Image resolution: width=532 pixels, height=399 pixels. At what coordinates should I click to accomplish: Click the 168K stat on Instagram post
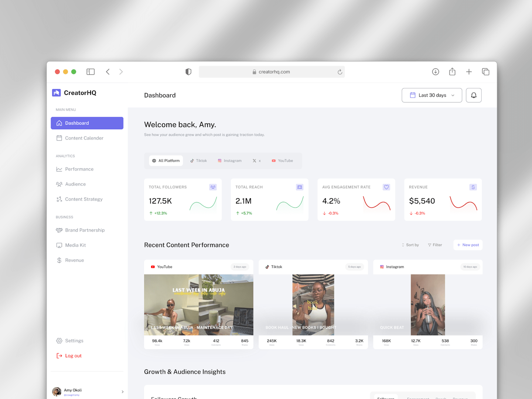click(386, 341)
